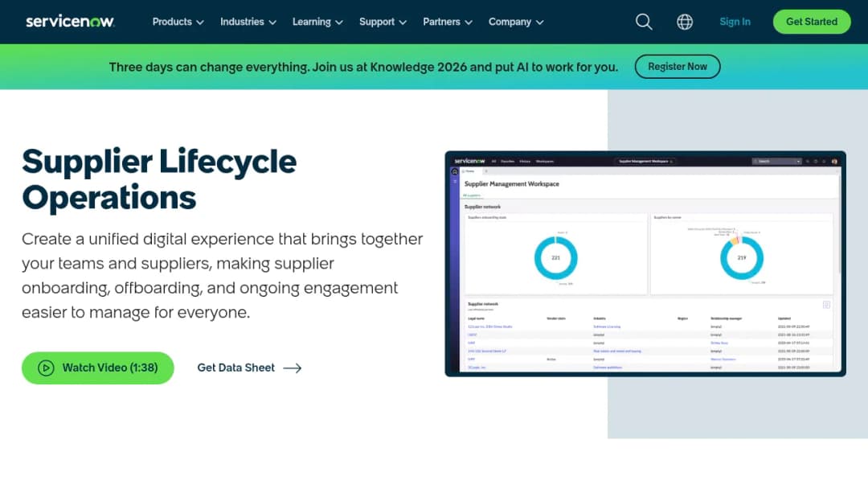Image resolution: width=868 pixels, height=489 pixels.
Task: Click the Supplier Lifecycle Operations heading
Action: tap(159, 179)
